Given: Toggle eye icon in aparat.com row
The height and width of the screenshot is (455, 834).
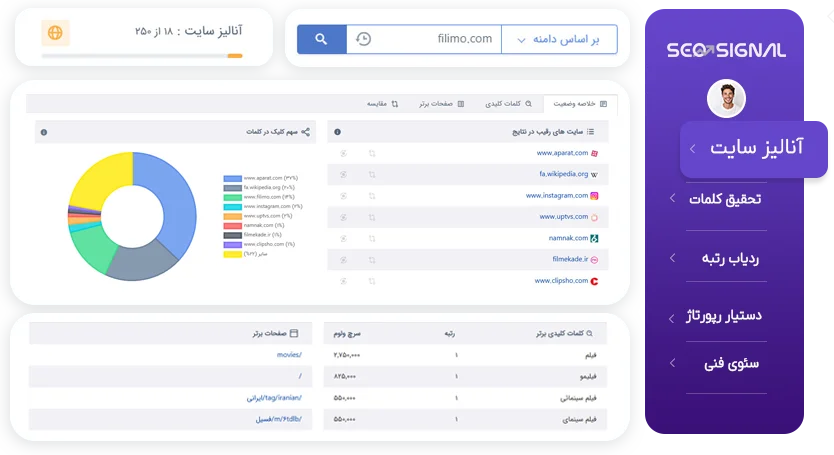Looking at the screenshot, I should pos(344,153).
